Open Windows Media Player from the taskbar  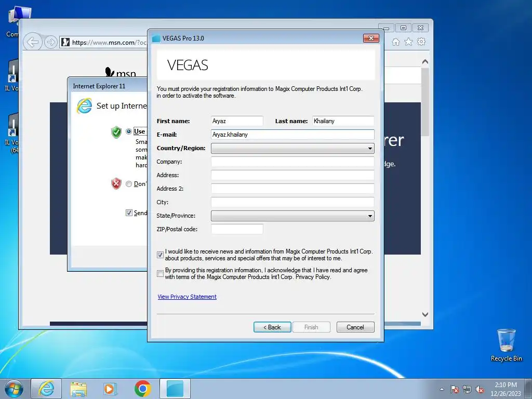tap(110, 389)
